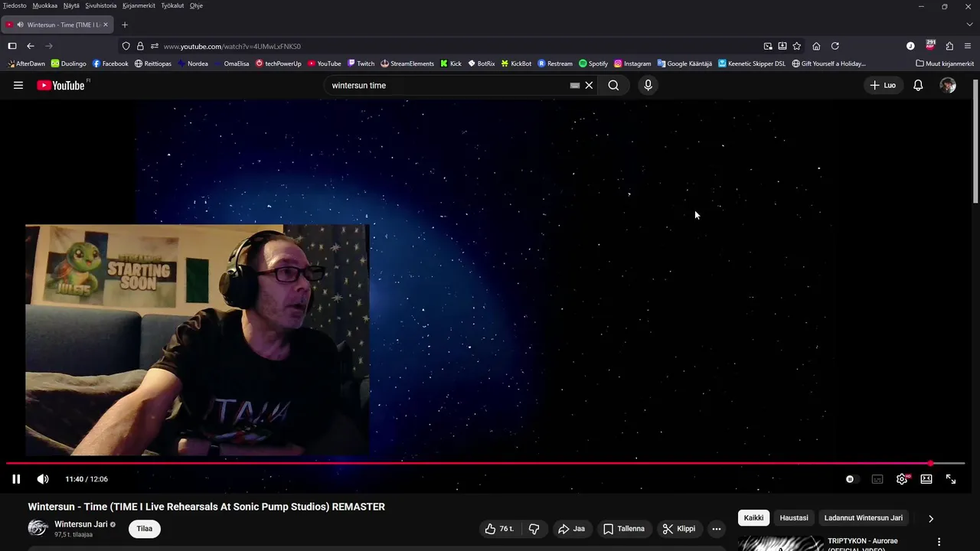
Task: Open the Tiedosto menu
Action: point(15,5)
